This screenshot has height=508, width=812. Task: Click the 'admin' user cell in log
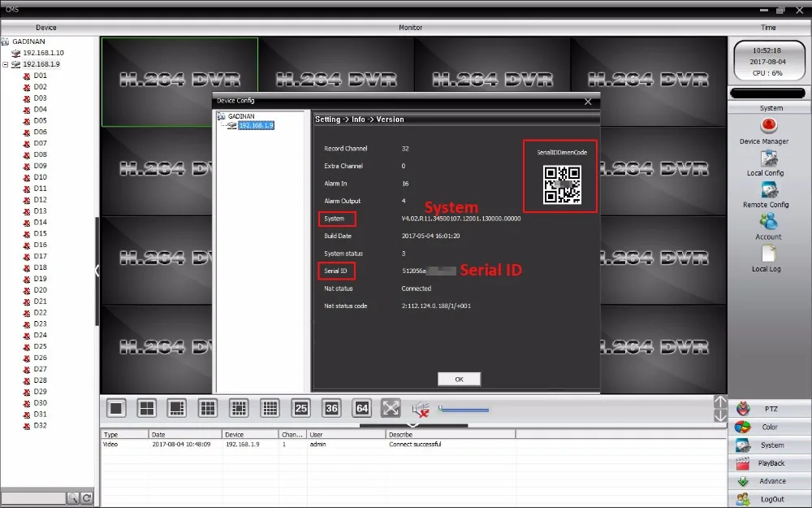(x=318, y=445)
